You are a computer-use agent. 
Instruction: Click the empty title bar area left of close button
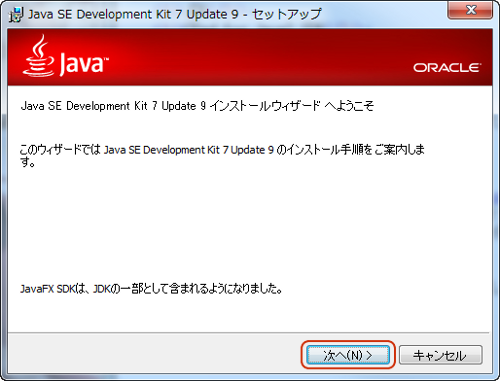click(383, 14)
